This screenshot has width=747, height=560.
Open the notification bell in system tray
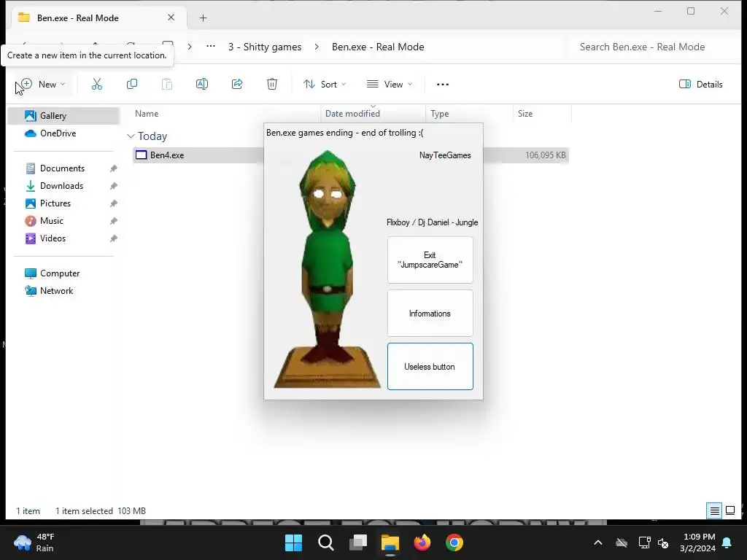pyautogui.click(x=727, y=542)
